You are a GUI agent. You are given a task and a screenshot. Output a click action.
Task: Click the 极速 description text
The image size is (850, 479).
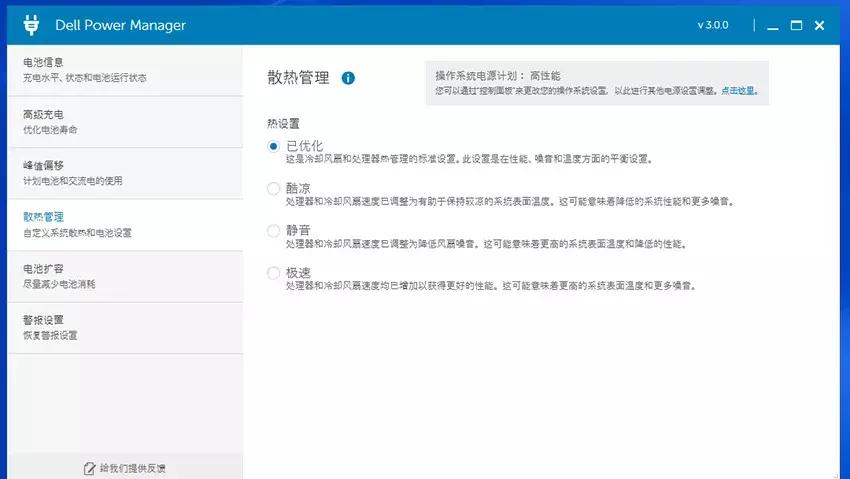coord(491,286)
